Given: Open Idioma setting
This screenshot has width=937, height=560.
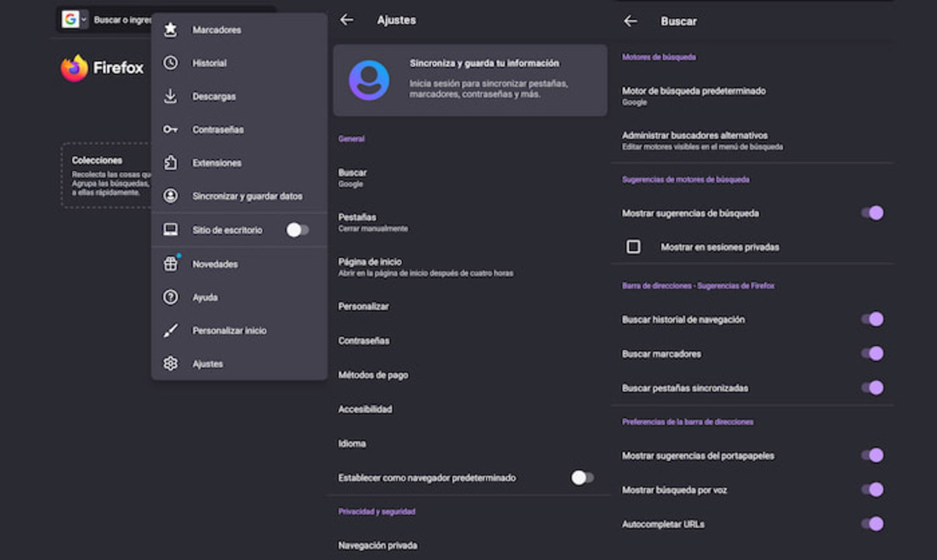Looking at the screenshot, I should click(470, 444).
